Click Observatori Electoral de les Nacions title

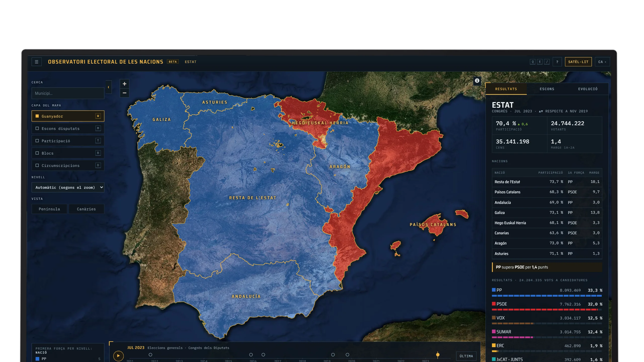coord(105,62)
